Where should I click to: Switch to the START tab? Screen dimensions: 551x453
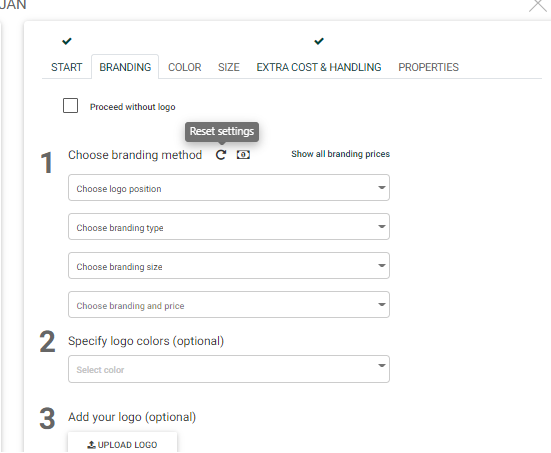(x=66, y=67)
